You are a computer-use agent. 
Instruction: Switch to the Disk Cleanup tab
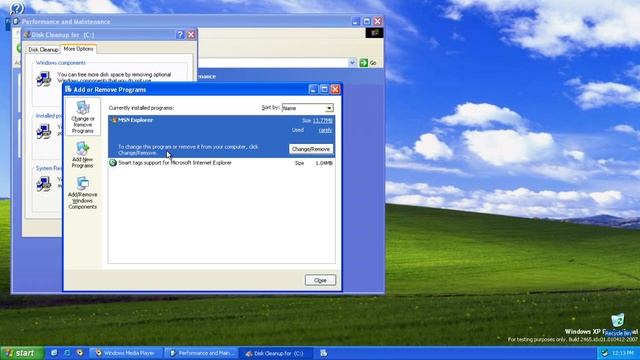pos(43,49)
